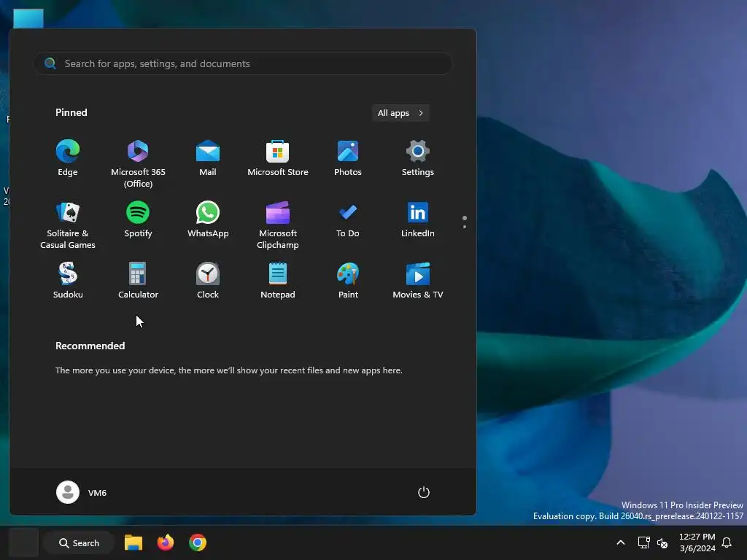Click the Start menu search field
Image resolution: width=747 pixels, height=560 pixels.
pyautogui.click(x=242, y=63)
